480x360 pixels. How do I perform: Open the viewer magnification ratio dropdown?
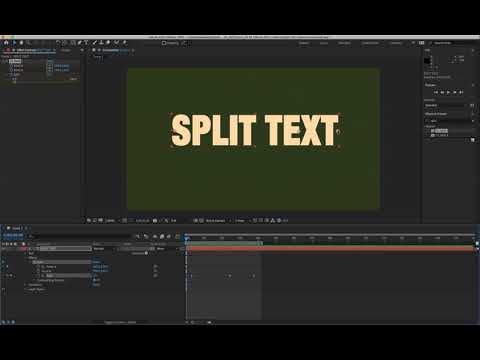(112, 221)
